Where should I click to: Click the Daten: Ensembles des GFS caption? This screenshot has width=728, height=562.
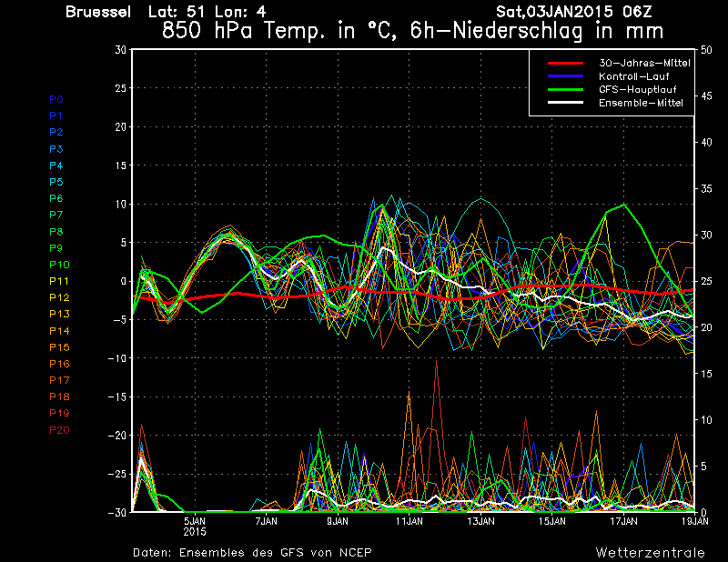point(252,553)
